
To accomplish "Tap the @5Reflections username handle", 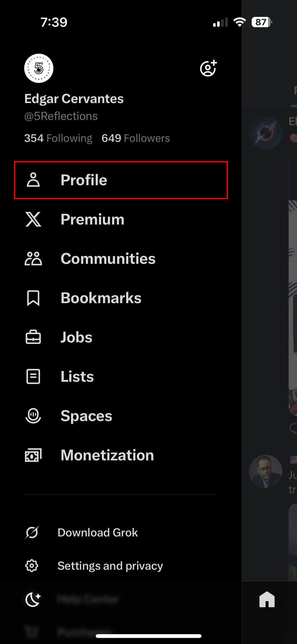I will [x=61, y=116].
